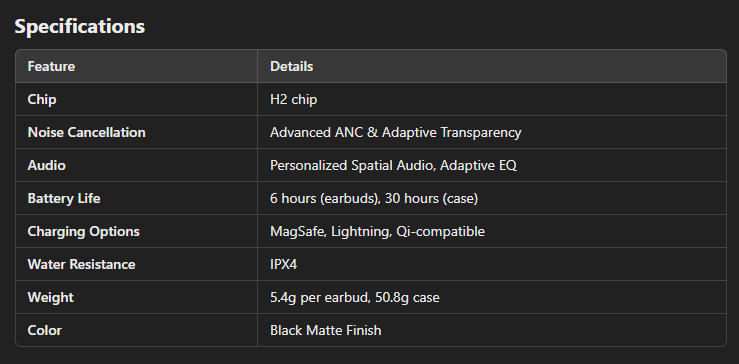Click the IPX4 rating cell
The image size is (739, 364).
point(492,265)
